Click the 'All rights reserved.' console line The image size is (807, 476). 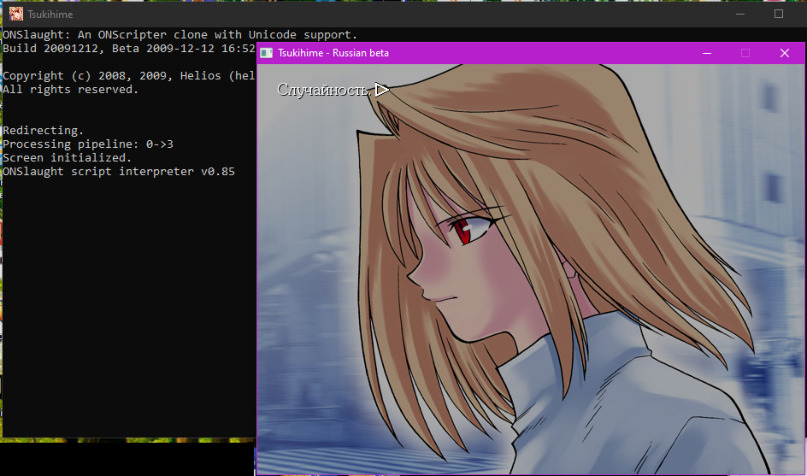(x=71, y=90)
